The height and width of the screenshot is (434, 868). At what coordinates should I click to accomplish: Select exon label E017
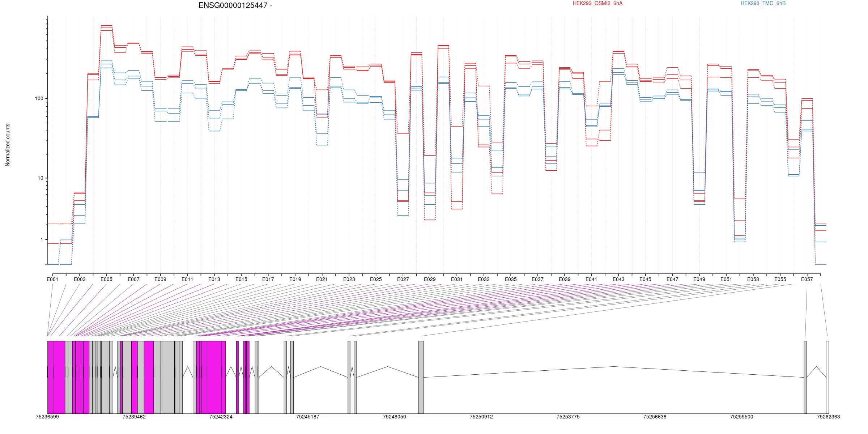pos(268,279)
